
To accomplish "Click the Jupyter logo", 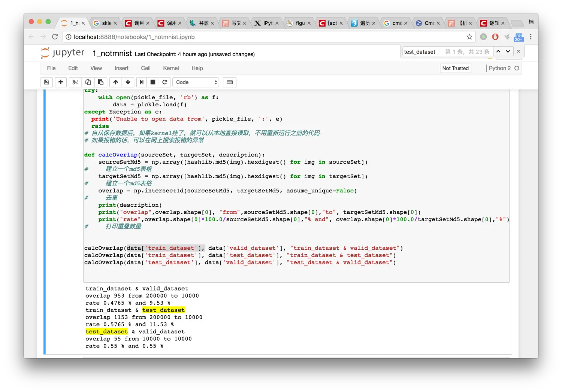I will 63,53.
